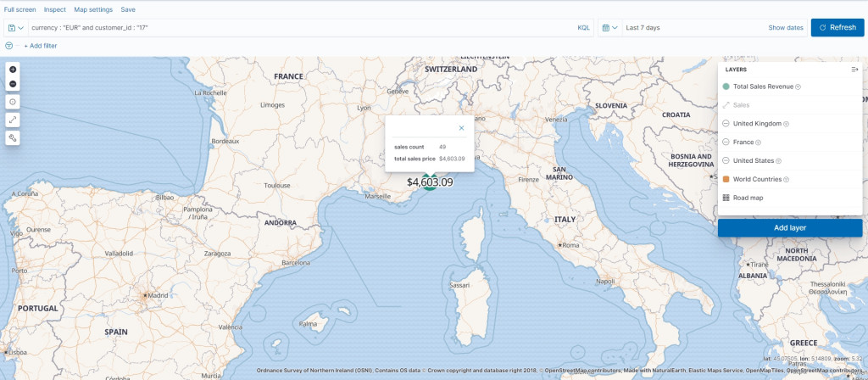Image resolution: width=868 pixels, height=380 pixels.
Task: Click the $4,603.09 cluster marker on the map
Action: click(430, 182)
